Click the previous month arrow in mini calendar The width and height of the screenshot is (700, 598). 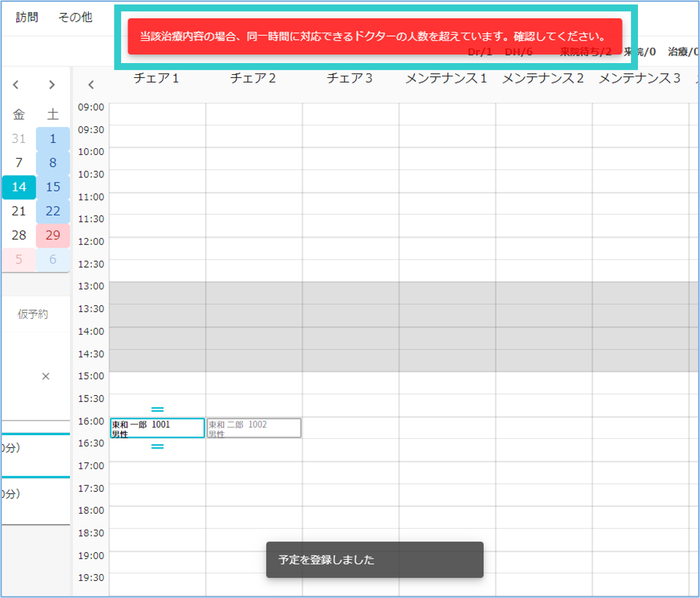point(16,85)
